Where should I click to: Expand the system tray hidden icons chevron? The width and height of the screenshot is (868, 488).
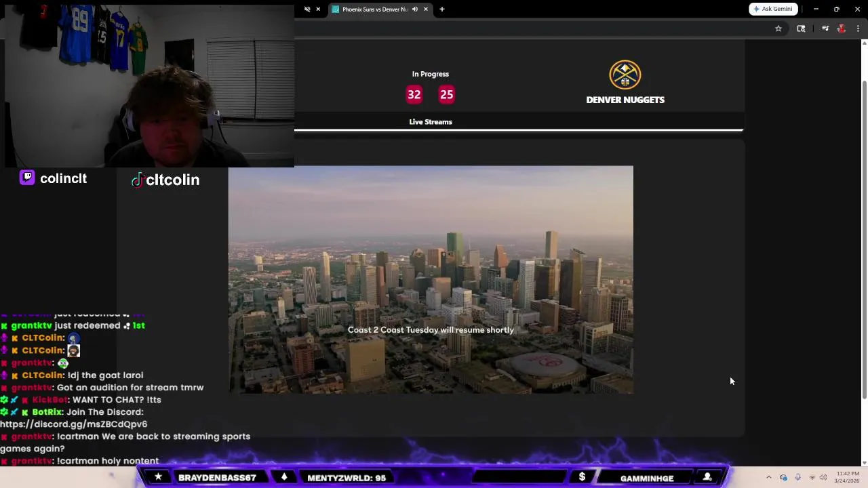pos(768,477)
